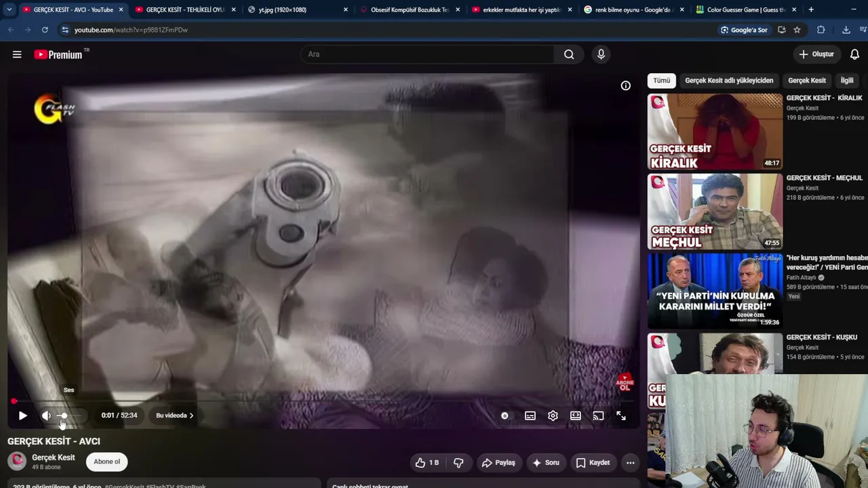The width and height of the screenshot is (868, 488).
Task: Switch to theater mode
Action: pyautogui.click(x=576, y=415)
